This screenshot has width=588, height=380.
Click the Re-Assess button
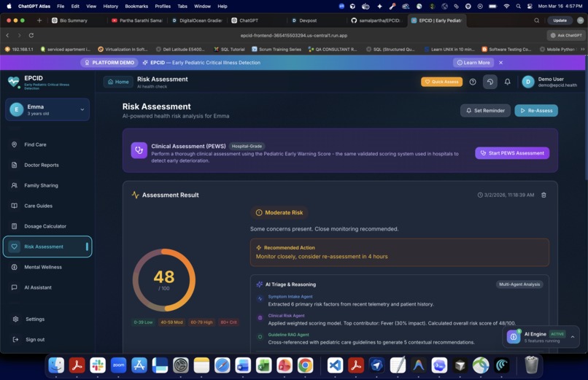[x=536, y=111]
